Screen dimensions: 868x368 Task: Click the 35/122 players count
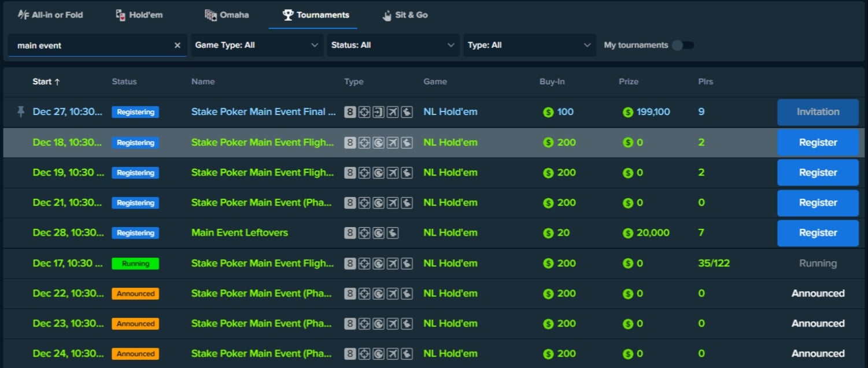[x=714, y=263]
